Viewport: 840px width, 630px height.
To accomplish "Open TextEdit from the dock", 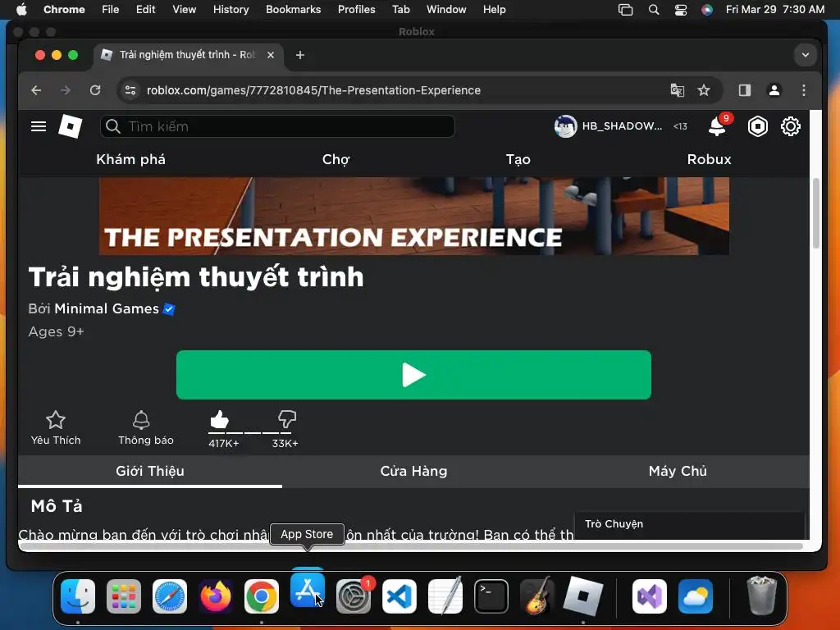I will [445, 596].
